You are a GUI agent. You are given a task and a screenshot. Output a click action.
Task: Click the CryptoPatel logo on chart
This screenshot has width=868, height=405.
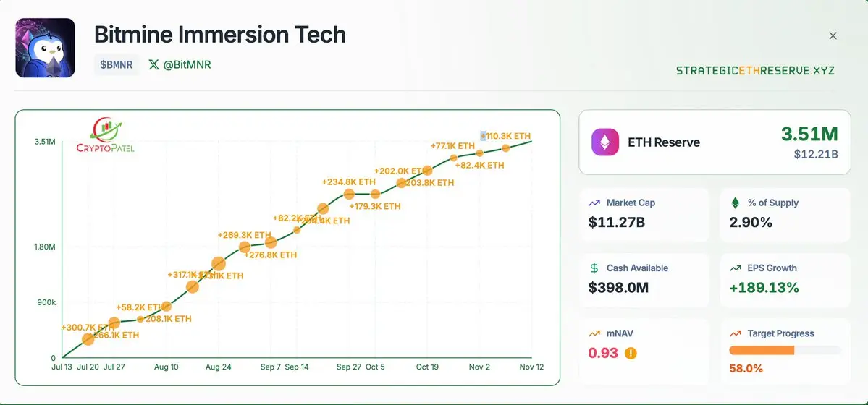click(x=105, y=137)
